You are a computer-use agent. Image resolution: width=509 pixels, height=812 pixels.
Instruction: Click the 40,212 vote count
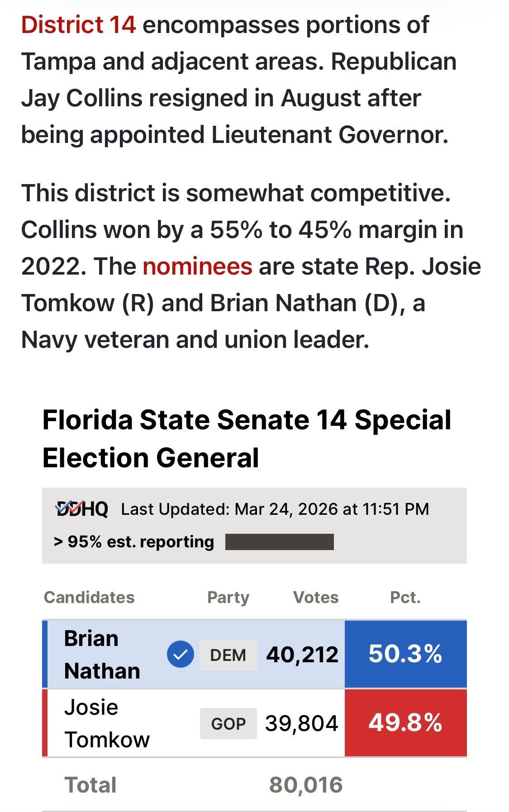coord(302,655)
